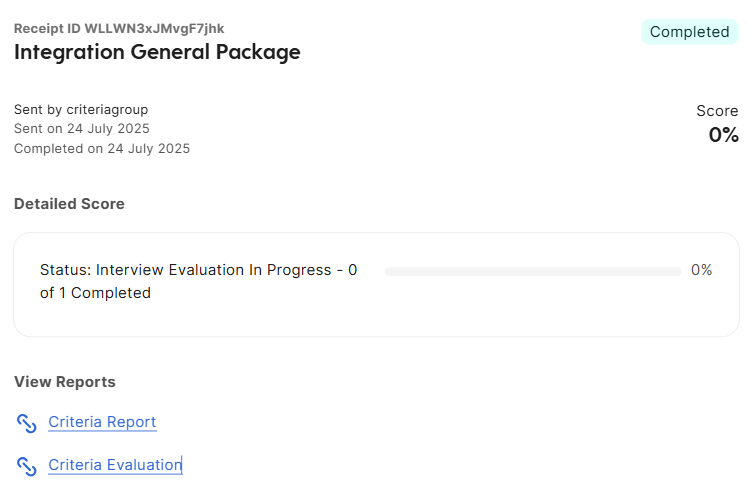Click the Sent on 24 July 2025 date
This screenshot has height=497, width=748.
(x=82, y=129)
